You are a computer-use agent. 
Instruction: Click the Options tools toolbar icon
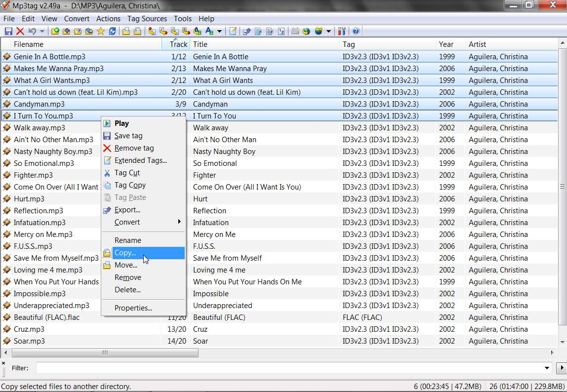[x=342, y=32]
